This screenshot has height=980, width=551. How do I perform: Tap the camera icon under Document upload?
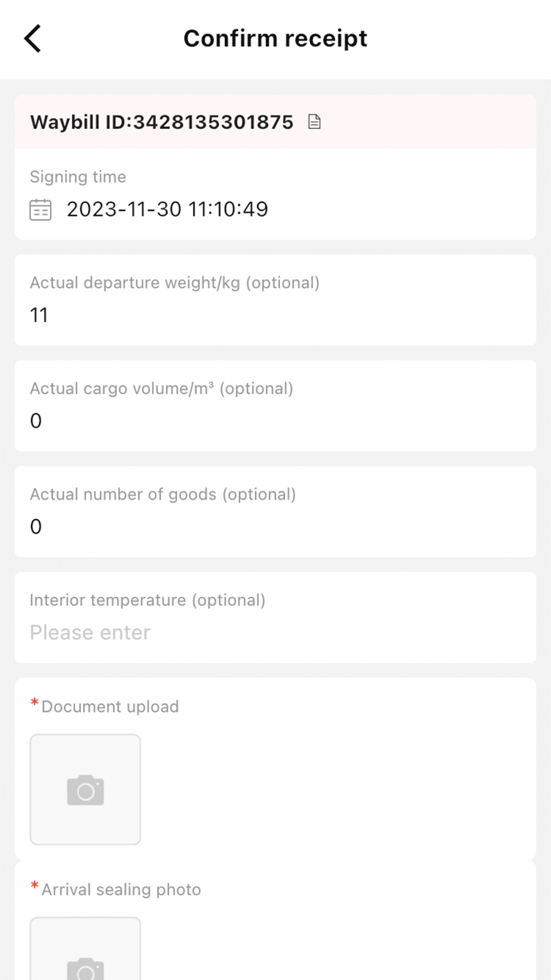(x=85, y=790)
